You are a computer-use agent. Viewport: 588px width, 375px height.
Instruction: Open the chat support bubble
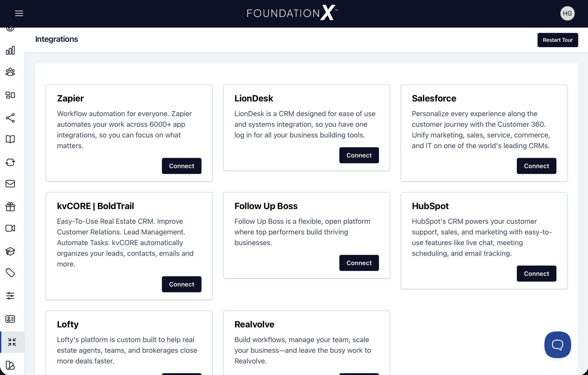click(557, 345)
